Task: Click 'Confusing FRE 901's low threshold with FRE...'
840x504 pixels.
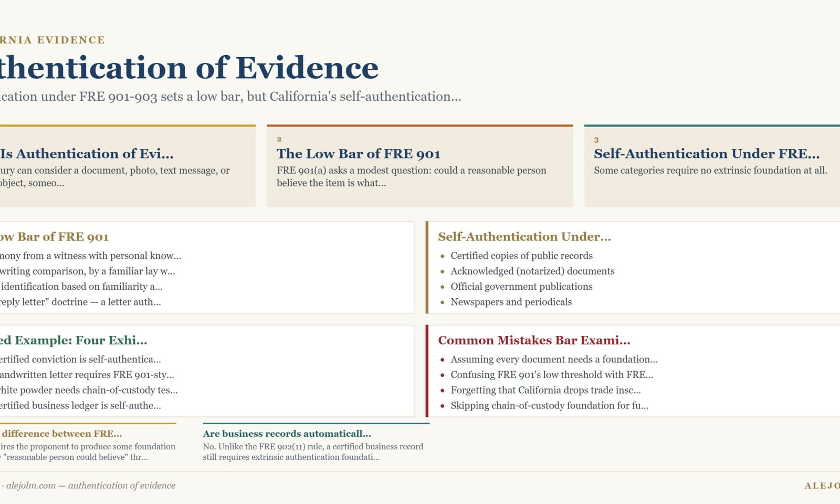Action: [x=552, y=374]
